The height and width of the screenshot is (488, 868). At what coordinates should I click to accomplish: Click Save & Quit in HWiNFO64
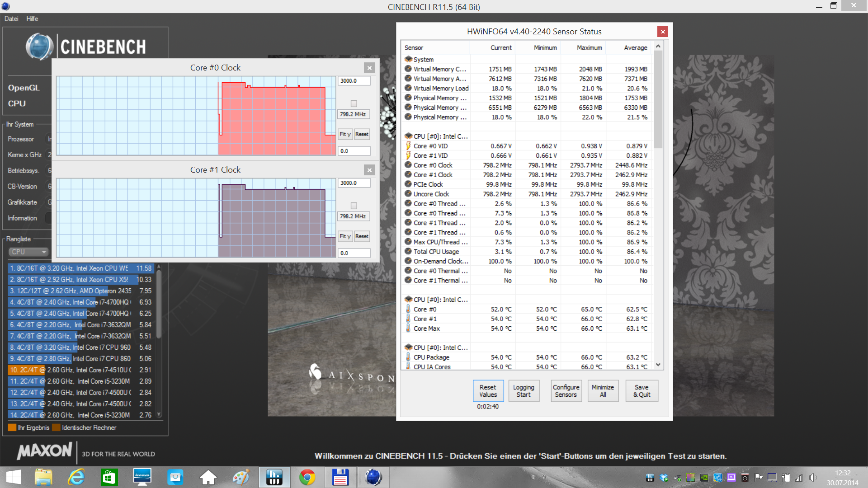click(x=642, y=391)
